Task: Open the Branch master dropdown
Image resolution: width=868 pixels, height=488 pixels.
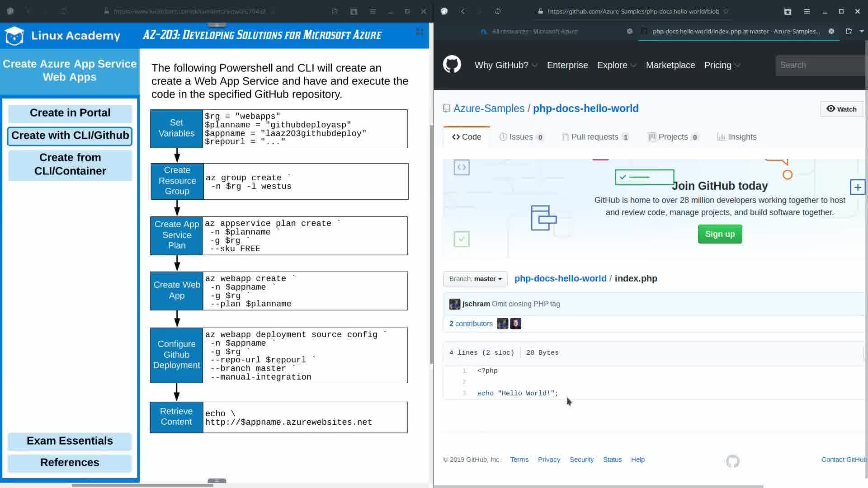Action: coord(475,279)
